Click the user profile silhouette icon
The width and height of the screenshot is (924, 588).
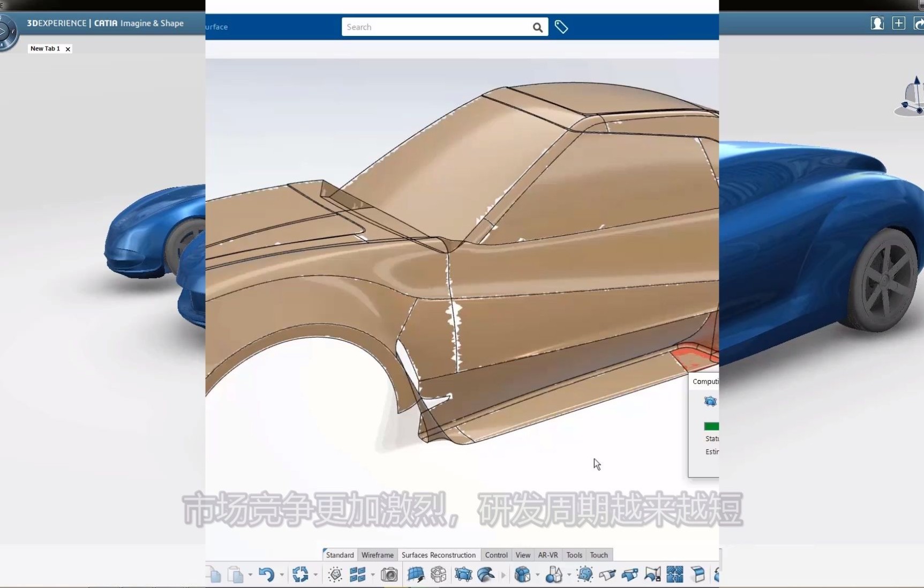tap(877, 23)
